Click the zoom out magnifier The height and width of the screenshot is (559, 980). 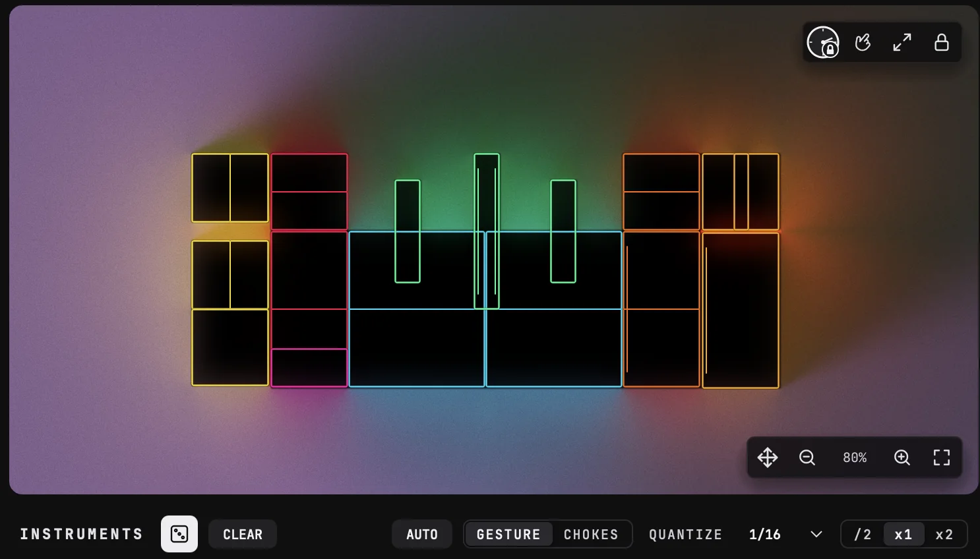click(x=807, y=457)
